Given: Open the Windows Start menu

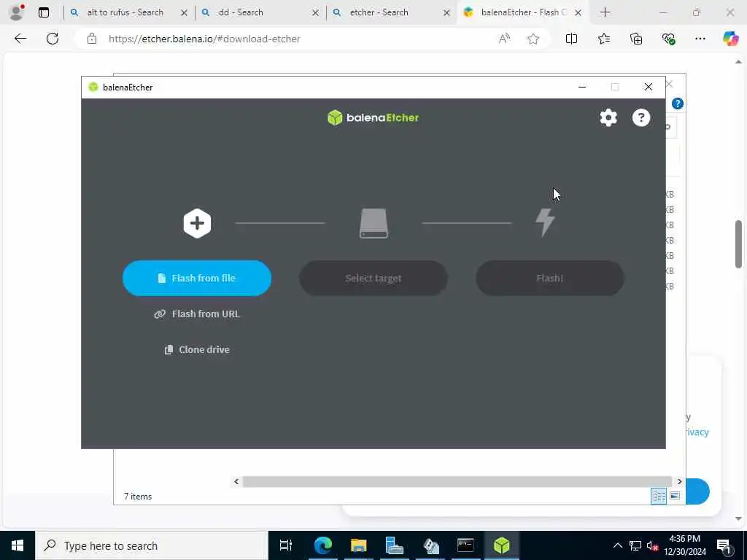Looking at the screenshot, I should tap(18, 545).
